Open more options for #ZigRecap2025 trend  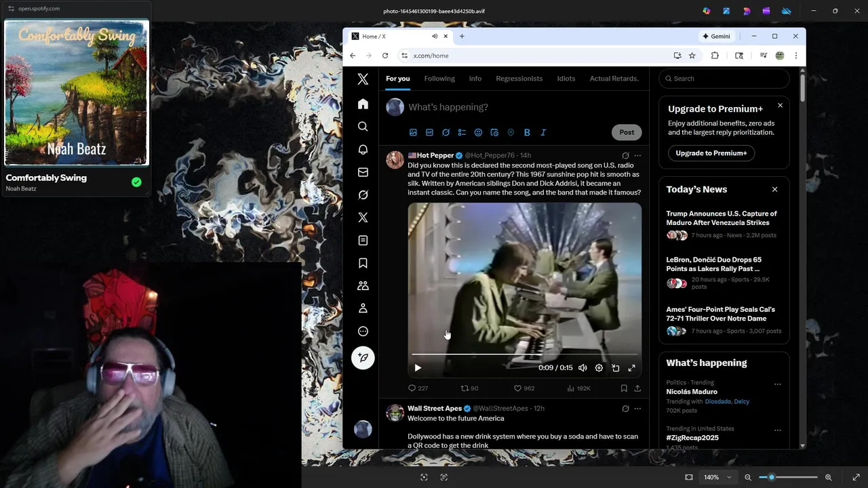coord(777,430)
